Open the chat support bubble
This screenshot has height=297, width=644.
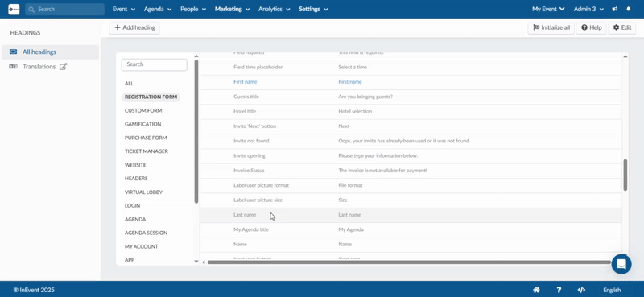tap(621, 264)
